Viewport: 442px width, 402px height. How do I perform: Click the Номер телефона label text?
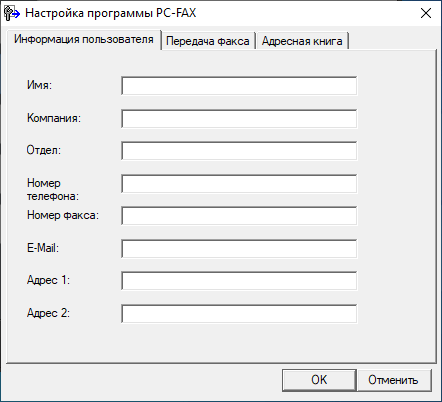pyautogui.click(x=53, y=189)
